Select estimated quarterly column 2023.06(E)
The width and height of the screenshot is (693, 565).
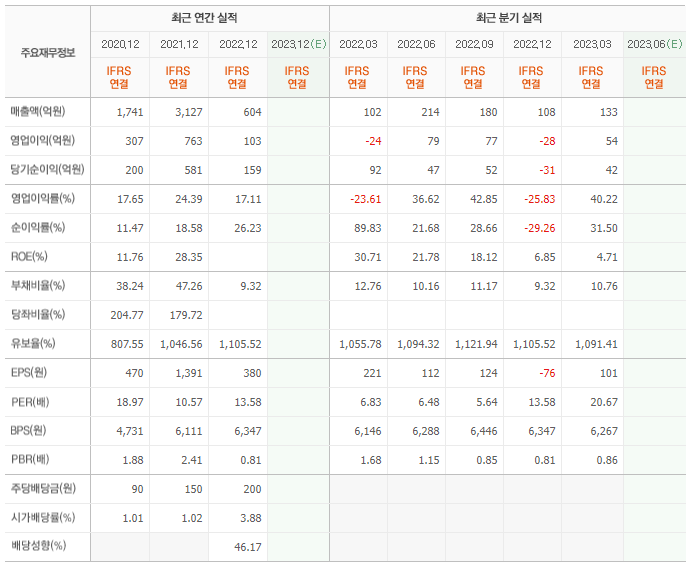click(655, 44)
